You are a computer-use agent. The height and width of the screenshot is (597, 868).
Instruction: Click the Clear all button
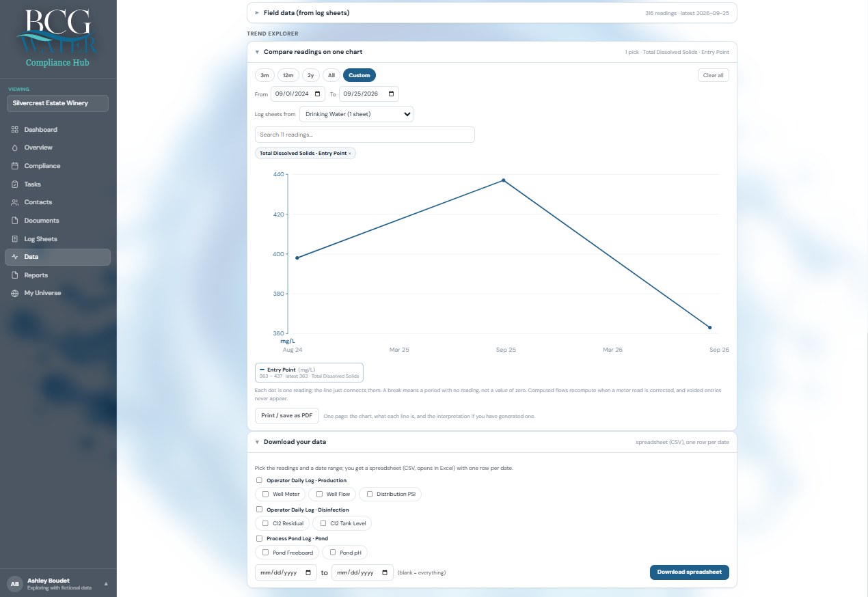click(x=714, y=75)
